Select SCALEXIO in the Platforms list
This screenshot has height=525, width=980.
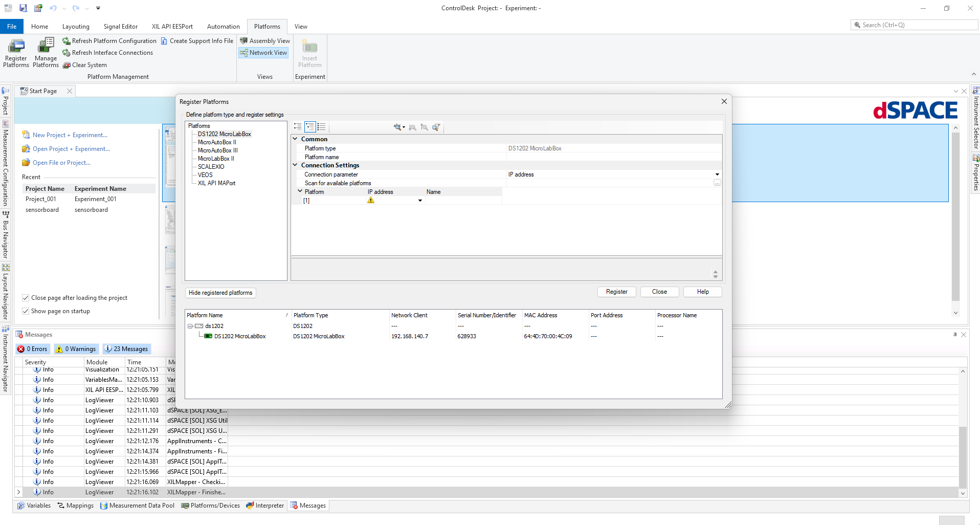pyautogui.click(x=211, y=167)
